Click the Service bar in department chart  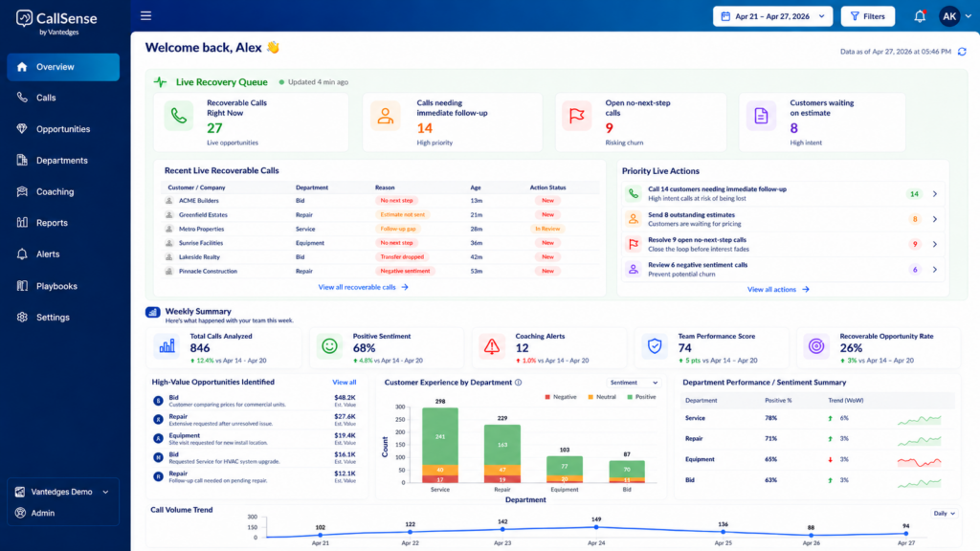point(440,445)
